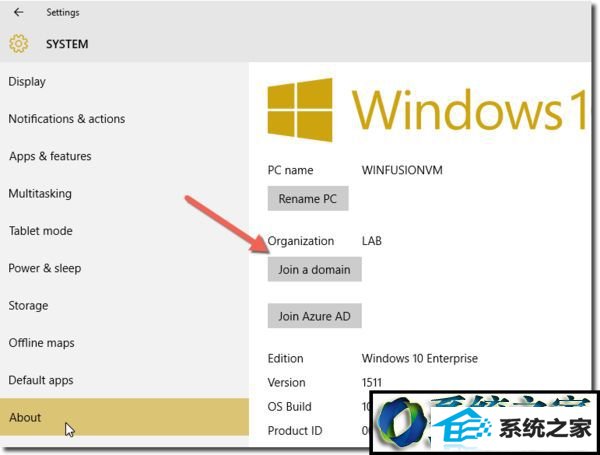Viewport: 600px width, 455px height.
Task: Click the Version value 1511
Action: pyautogui.click(x=372, y=382)
